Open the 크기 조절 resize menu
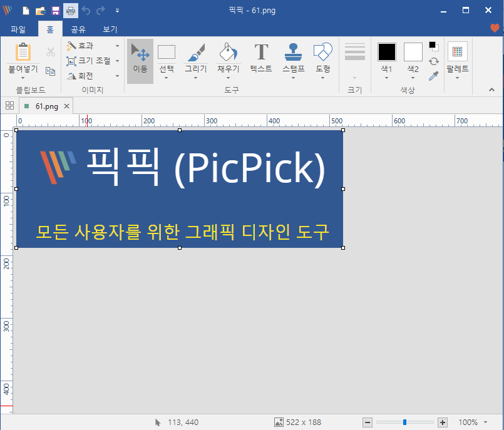The width and height of the screenshot is (504, 430). (x=93, y=61)
